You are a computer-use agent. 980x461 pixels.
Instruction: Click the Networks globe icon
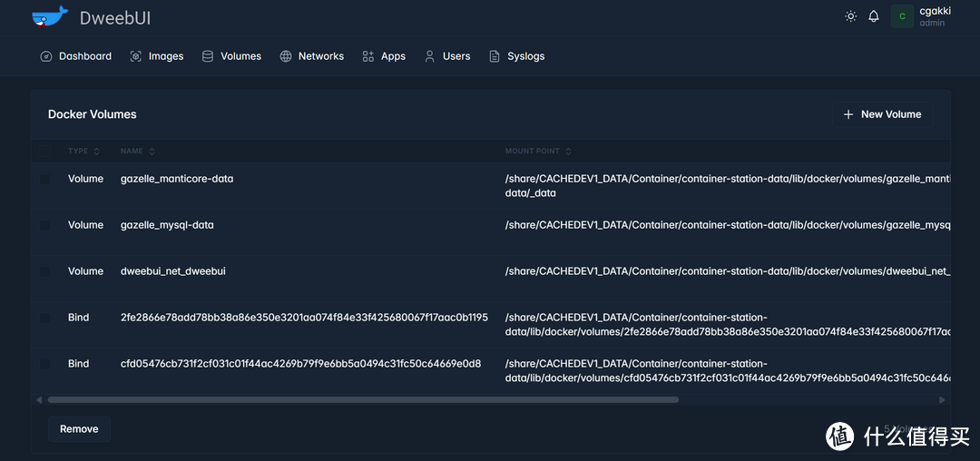click(286, 56)
